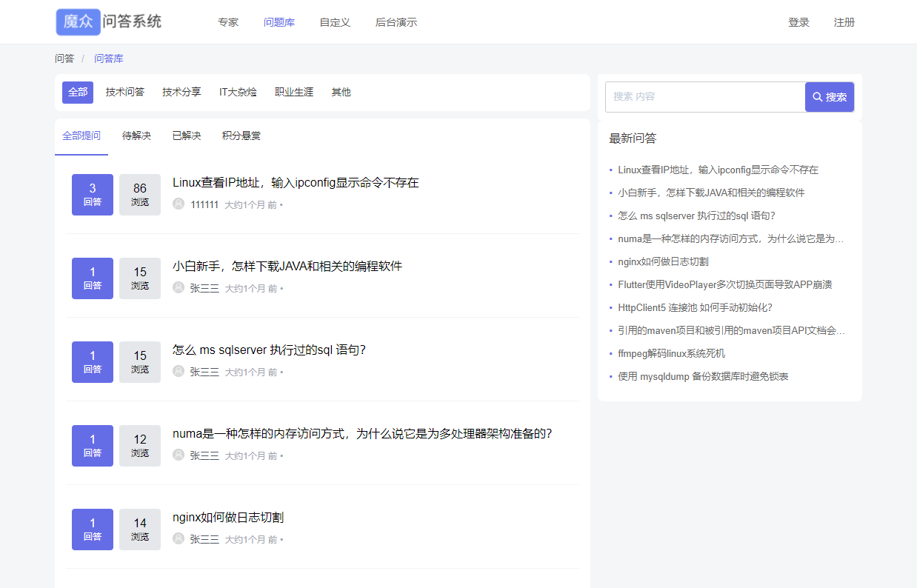Open main-list question '怎么 ms sqlserver 执行过的sql 语句?'

click(x=269, y=350)
